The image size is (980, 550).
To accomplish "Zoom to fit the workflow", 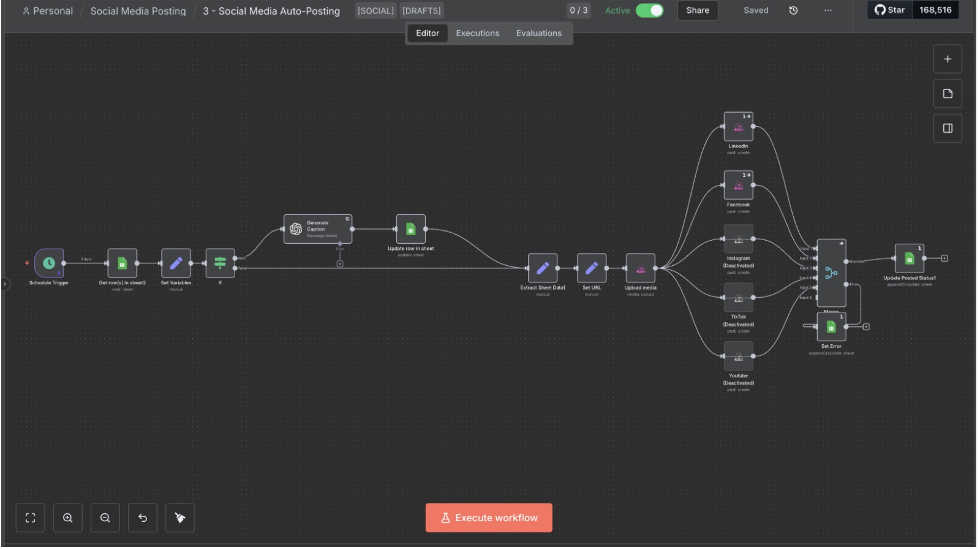I will point(31,518).
